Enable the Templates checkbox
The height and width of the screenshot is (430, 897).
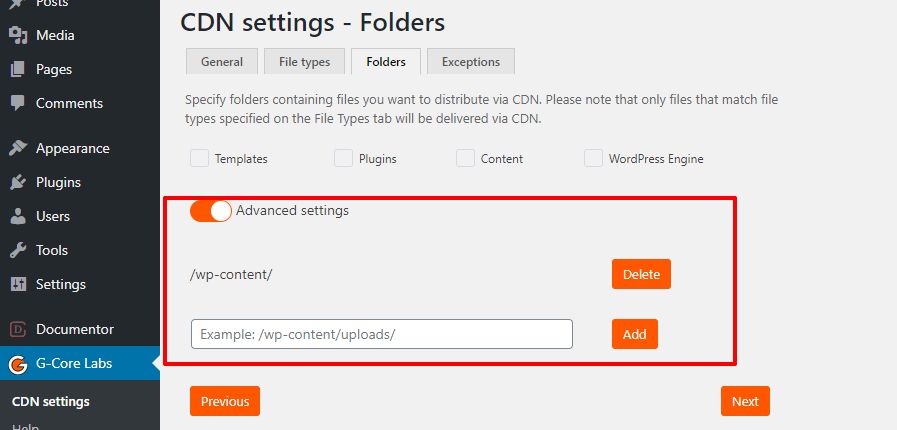pyautogui.click(x=199, y=158)
